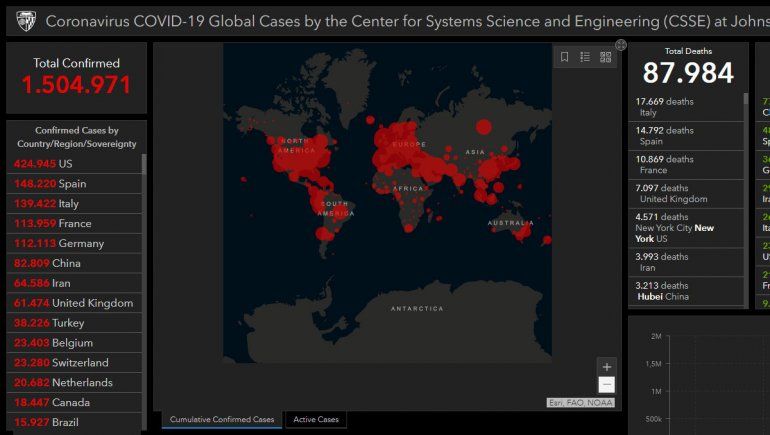
Task: Switch to the Active Cases tab
Action: [x=315, y=420]
